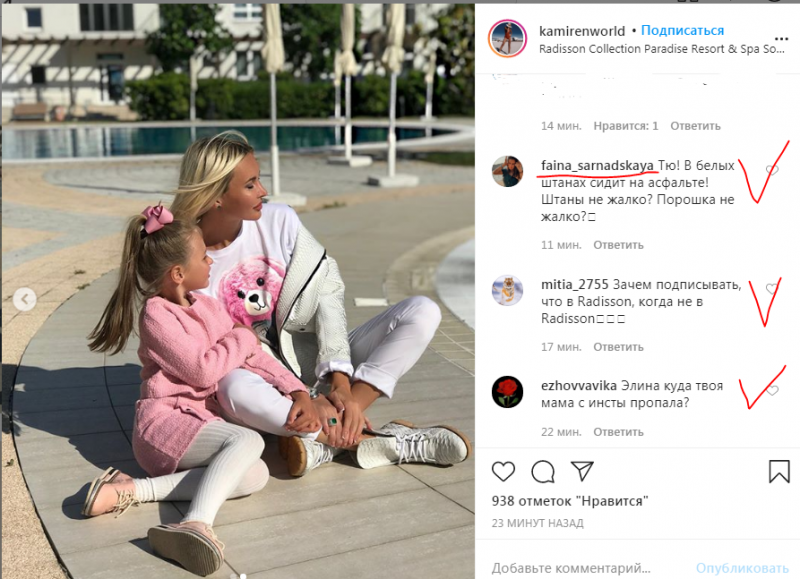Reply to mitia_2755's comment
Image resolution: width=800 pixels, height=579 pixels.
618,347
